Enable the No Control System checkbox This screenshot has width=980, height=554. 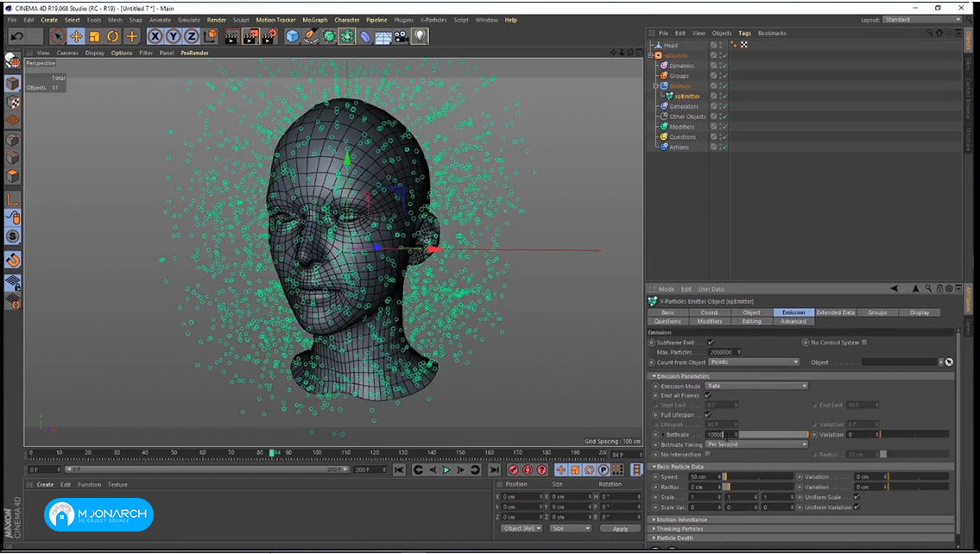pyautogui.click(x=864, y=343)
